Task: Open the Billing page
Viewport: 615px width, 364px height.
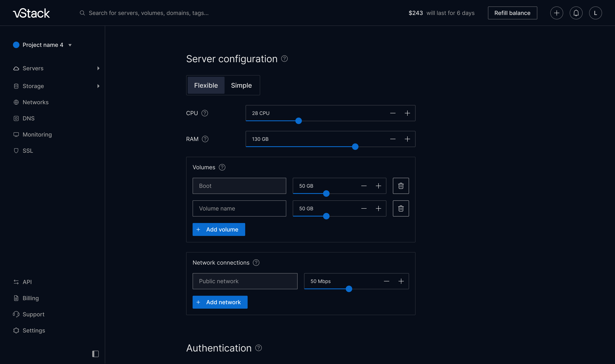Action: point(31,298)
